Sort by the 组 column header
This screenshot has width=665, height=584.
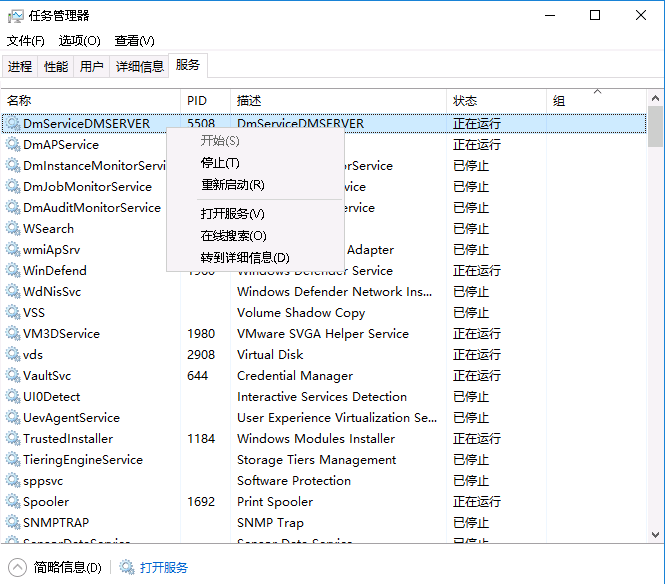[x=597, y=101]
